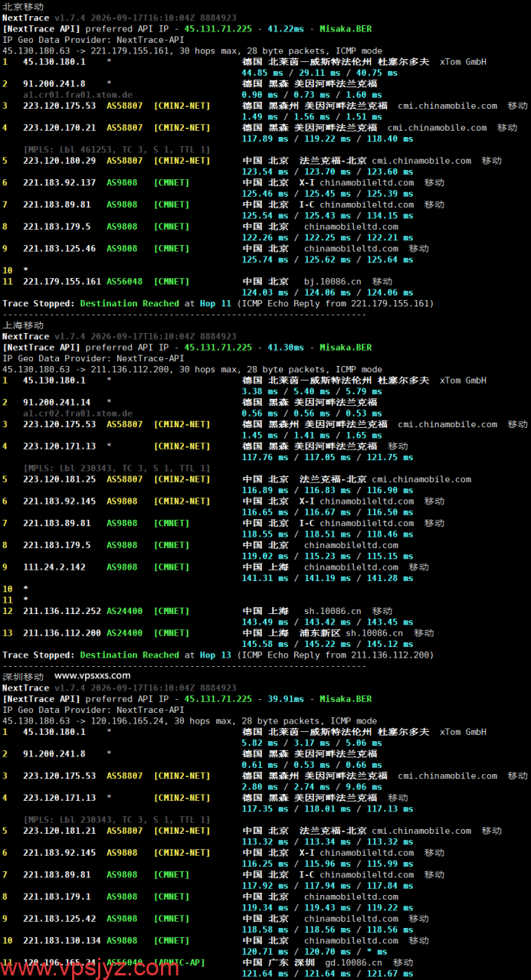Click the 41.22ms API latency value

tap(285, 28)
